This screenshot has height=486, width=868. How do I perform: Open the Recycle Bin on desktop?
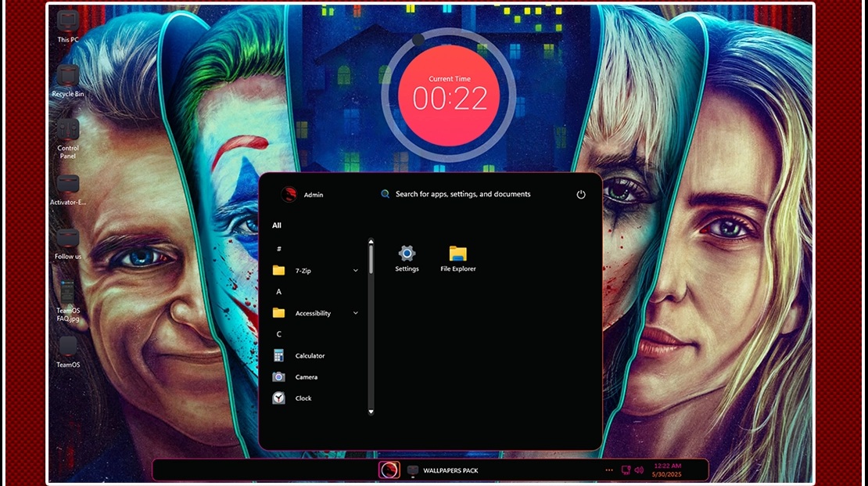(68, 79)
